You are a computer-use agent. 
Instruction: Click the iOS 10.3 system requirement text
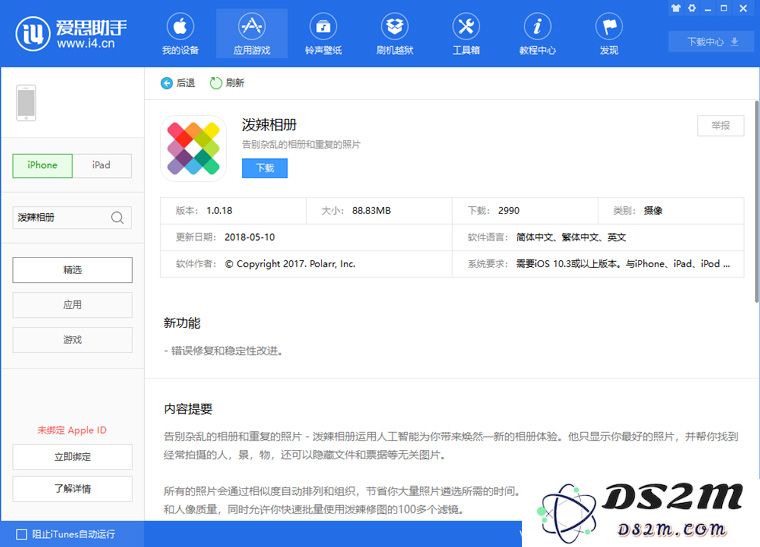click(x=623, y=264)
